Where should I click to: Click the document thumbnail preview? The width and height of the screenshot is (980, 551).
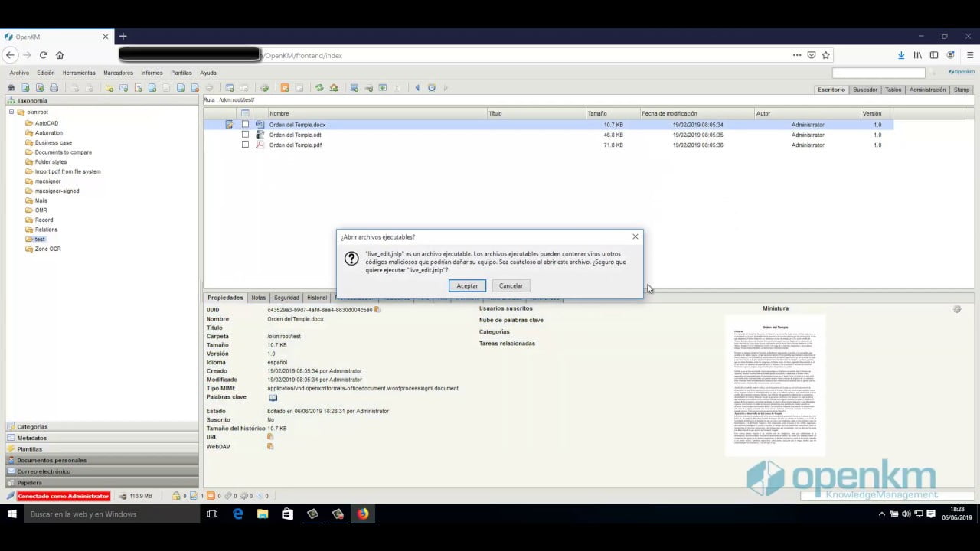pyautogui.click(x=776, y=385)
